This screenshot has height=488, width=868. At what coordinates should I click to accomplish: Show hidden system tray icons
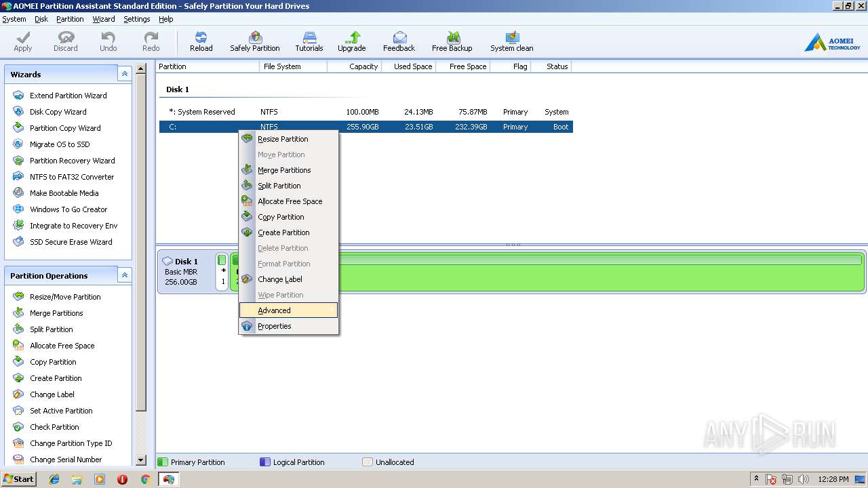tap(757, 479)
